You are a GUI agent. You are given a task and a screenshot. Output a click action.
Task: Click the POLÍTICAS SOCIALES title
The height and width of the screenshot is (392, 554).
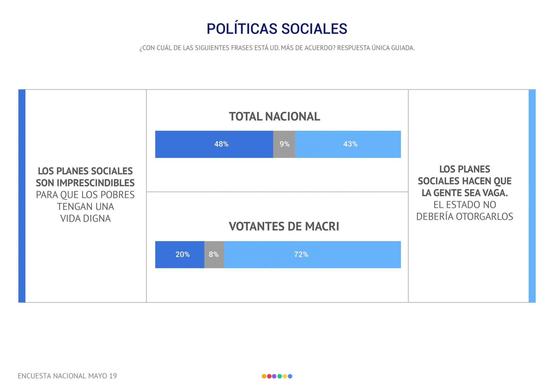pos(277,29)
